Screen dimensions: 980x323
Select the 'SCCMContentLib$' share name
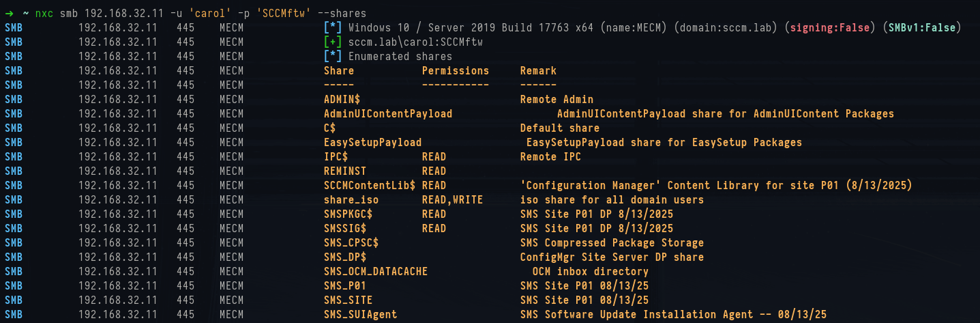click(x=370, y=186)
